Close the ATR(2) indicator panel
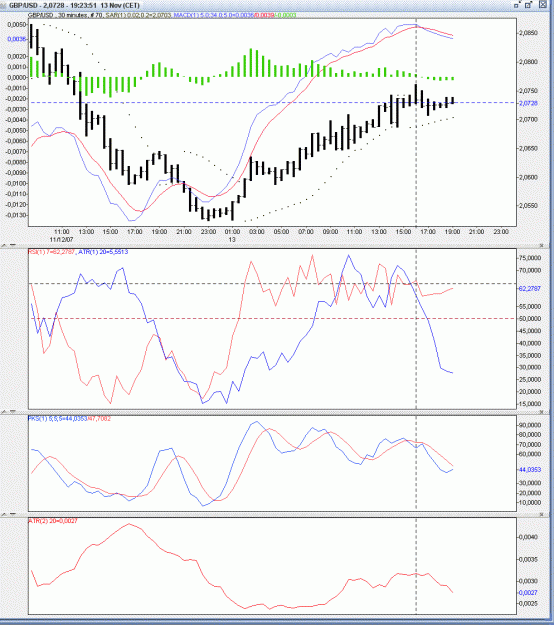Viewport: 554px width, 625px height. tap(542, 514)
